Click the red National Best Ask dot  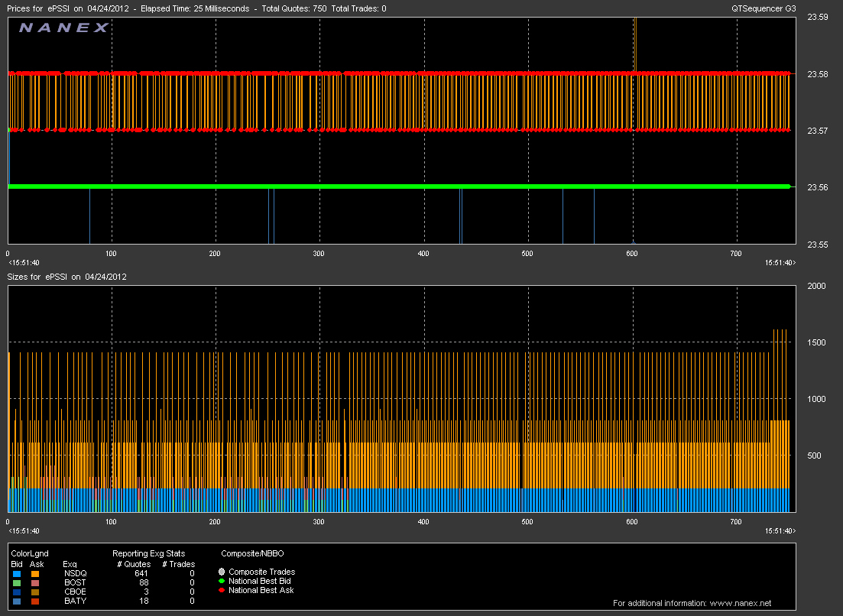(222, 590)
